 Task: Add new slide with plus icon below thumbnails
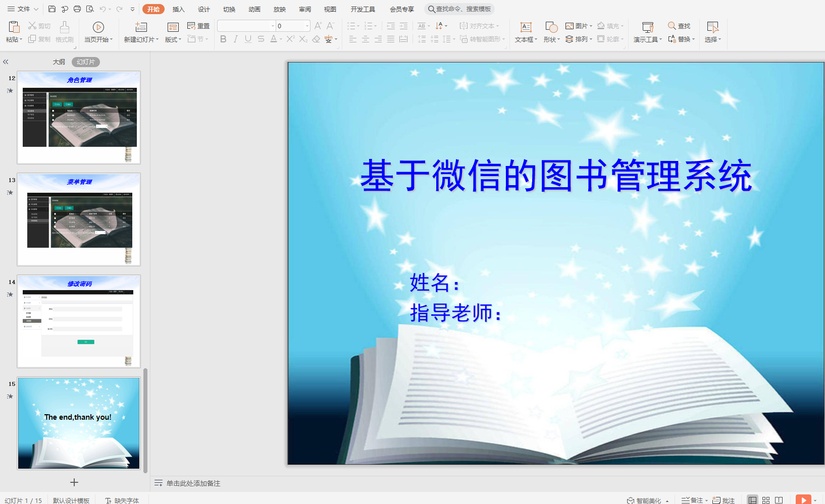[x=74, y=482]
